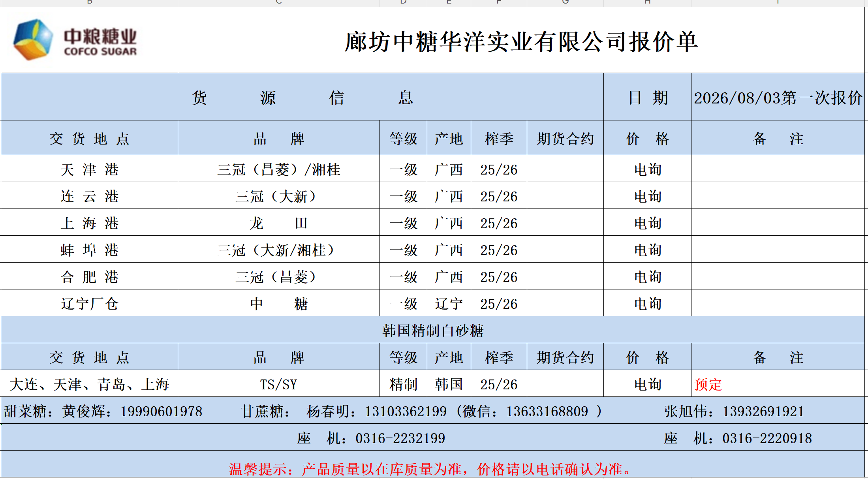Screen dimensions: 868x479
Task: Select the 广西 origin in 天津港 row
Action: point(449,169)
